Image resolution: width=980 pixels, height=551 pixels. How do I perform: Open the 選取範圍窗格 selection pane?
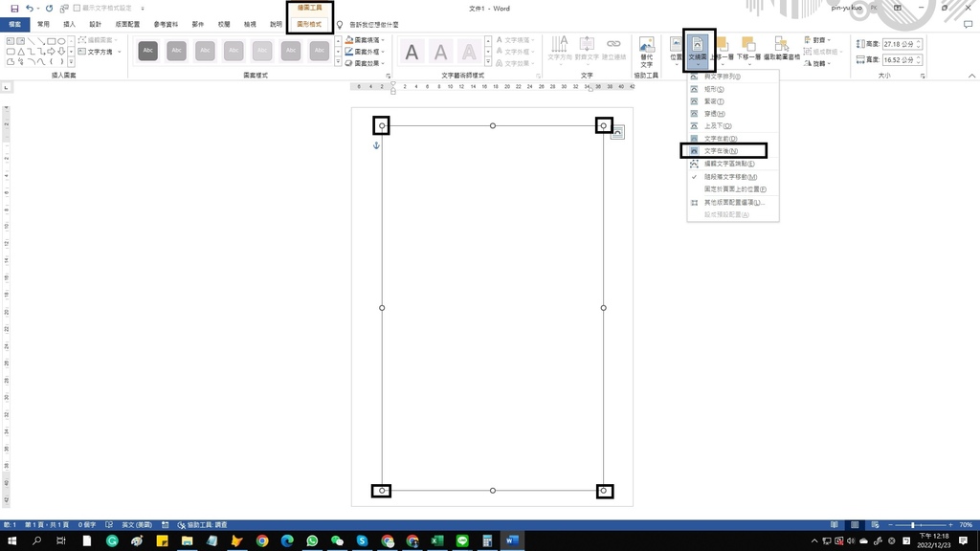pos(781,49)
